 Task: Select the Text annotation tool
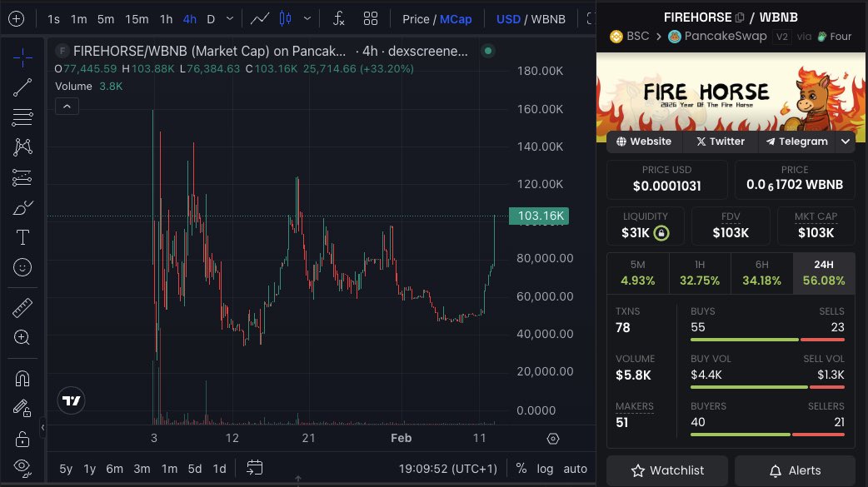[x=22, y=237]
